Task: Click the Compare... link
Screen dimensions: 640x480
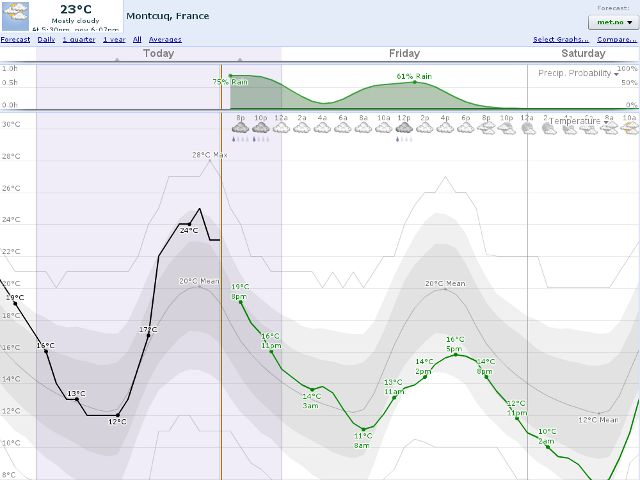Action: 618,39
